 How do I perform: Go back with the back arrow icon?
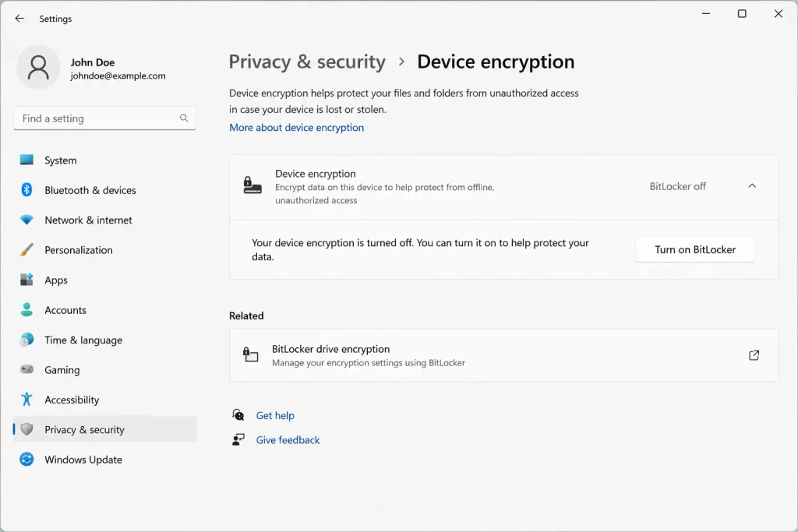tap(19, 19)
